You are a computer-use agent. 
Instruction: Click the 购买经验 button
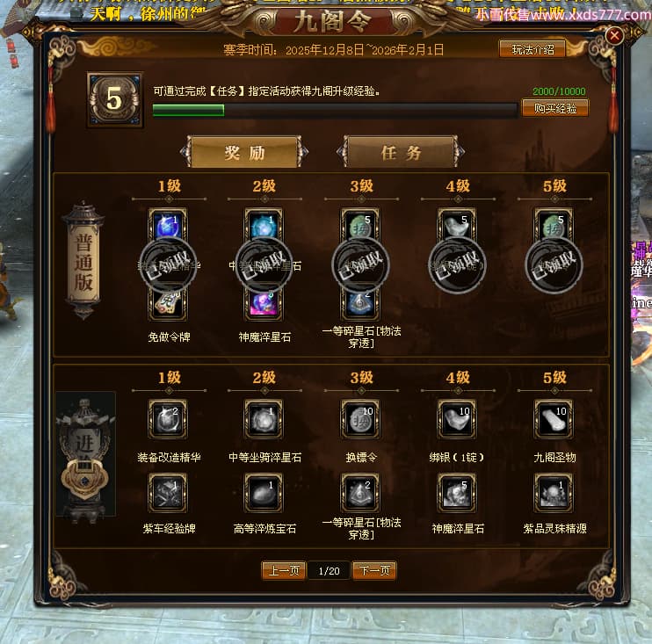555,108
